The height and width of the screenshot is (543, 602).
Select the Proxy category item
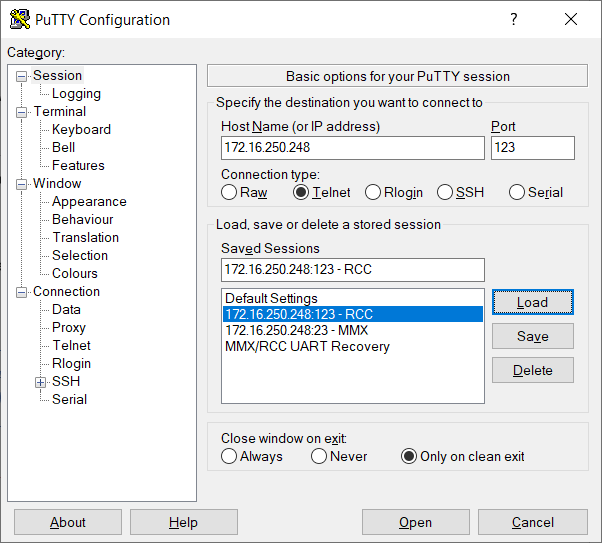[x=69, y=327]
